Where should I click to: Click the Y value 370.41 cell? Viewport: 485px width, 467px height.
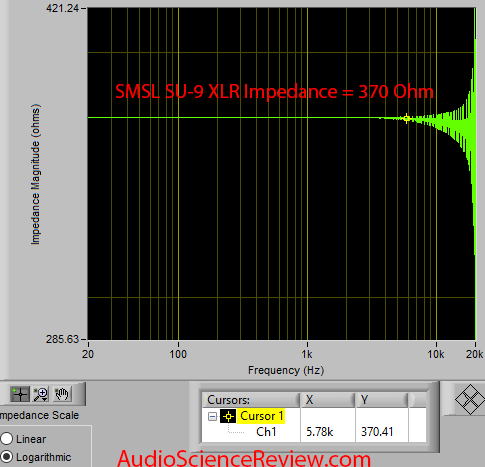(377, 432)
